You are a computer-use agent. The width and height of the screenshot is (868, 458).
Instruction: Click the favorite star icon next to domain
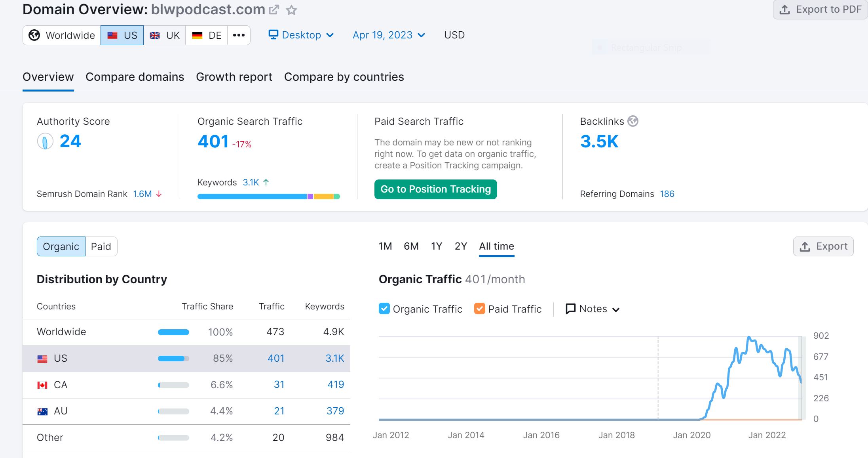pos(292,10)
